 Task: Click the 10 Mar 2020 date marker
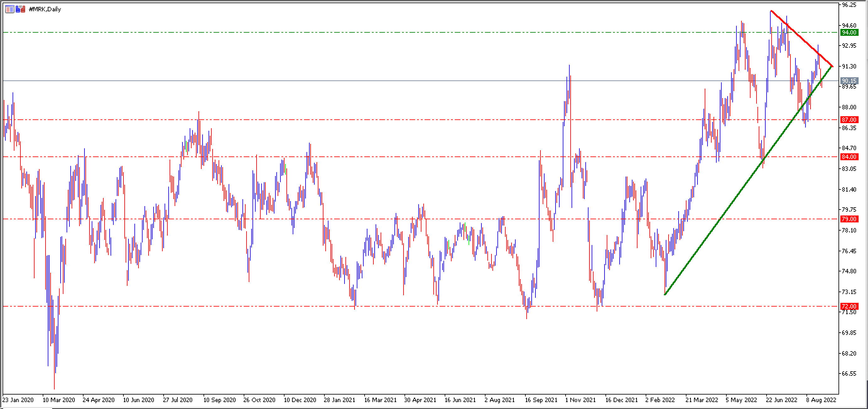pos(59,400)
